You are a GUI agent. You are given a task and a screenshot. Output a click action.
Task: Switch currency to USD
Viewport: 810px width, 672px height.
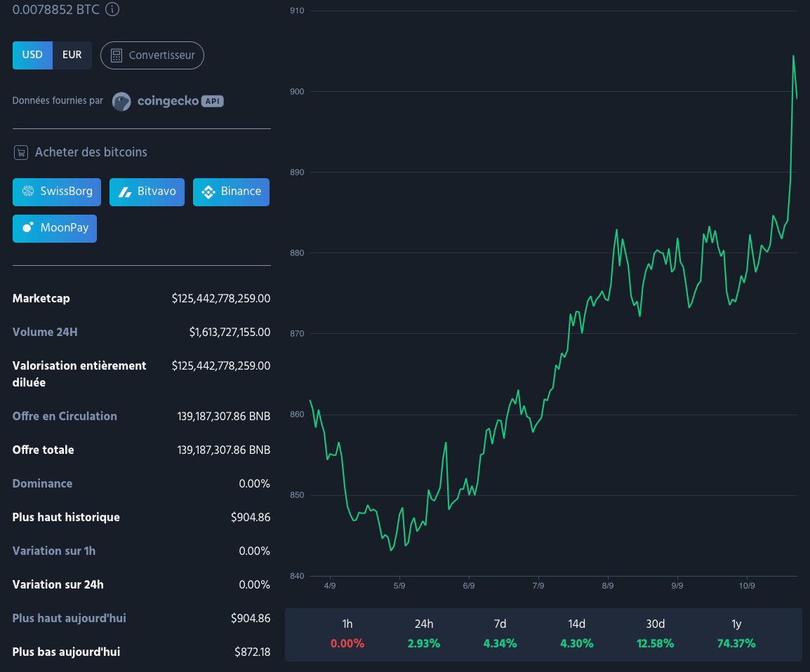pyautogui.click(x=32, y=55)
